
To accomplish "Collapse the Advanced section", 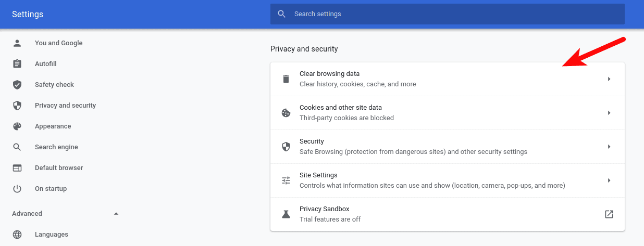I will point(116,214).
